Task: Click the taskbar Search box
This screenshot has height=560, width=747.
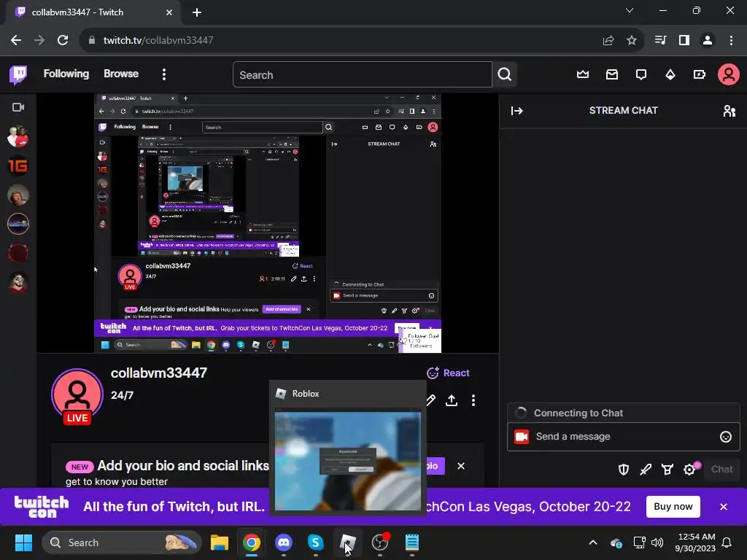Action: click(x=122, y=542)
